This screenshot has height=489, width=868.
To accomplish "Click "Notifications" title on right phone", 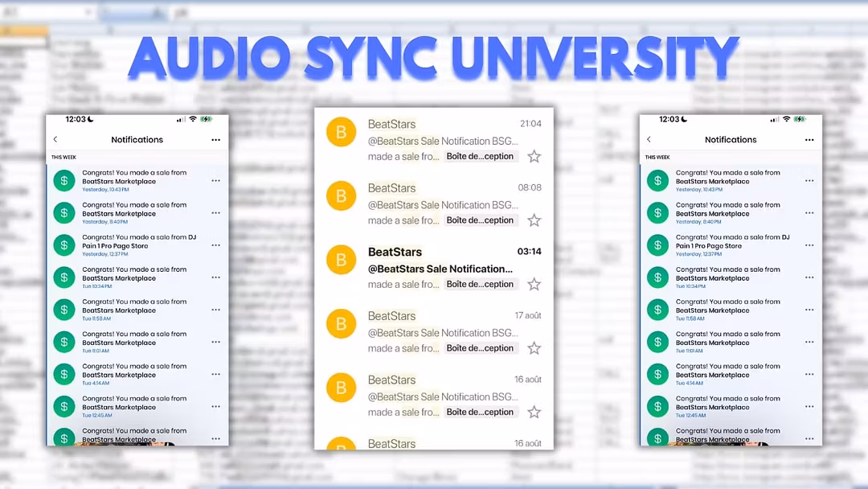I will coord(731,140).
